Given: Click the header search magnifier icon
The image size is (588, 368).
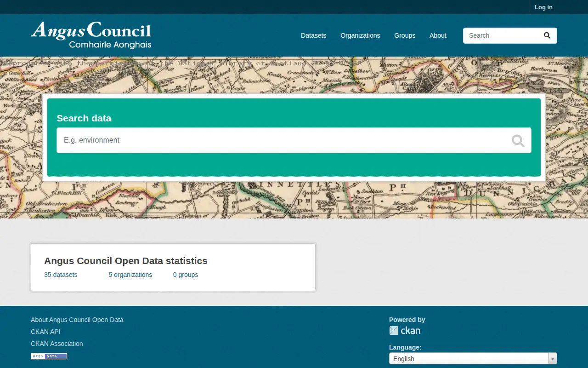Looking at the screenshot, I should [x=547, y=35].
